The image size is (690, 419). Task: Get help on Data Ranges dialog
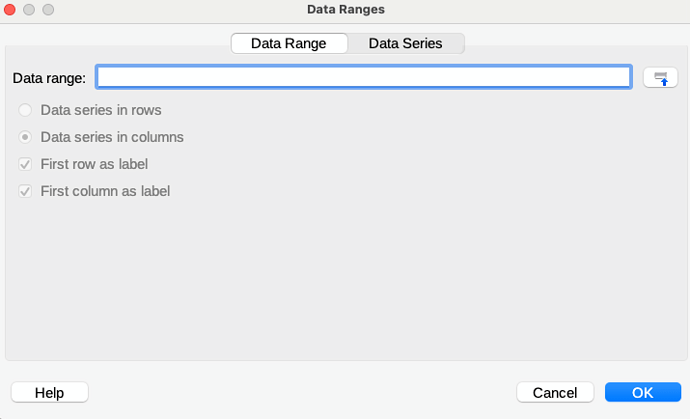coord(49,393)
